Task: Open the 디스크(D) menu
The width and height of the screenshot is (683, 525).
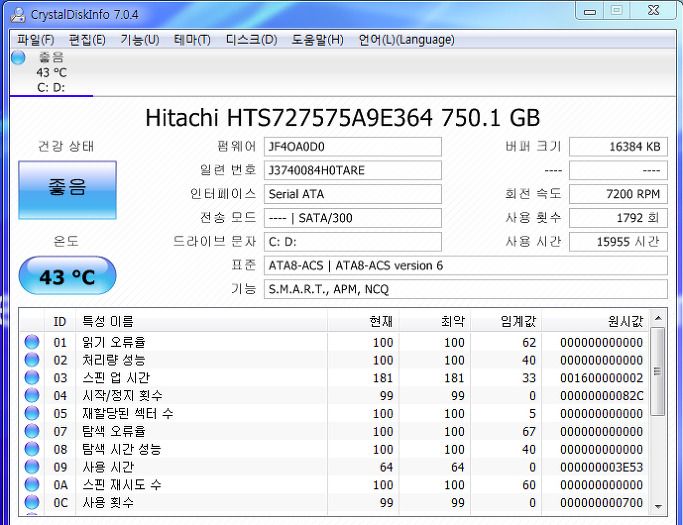Action: (x=251, y=40)
